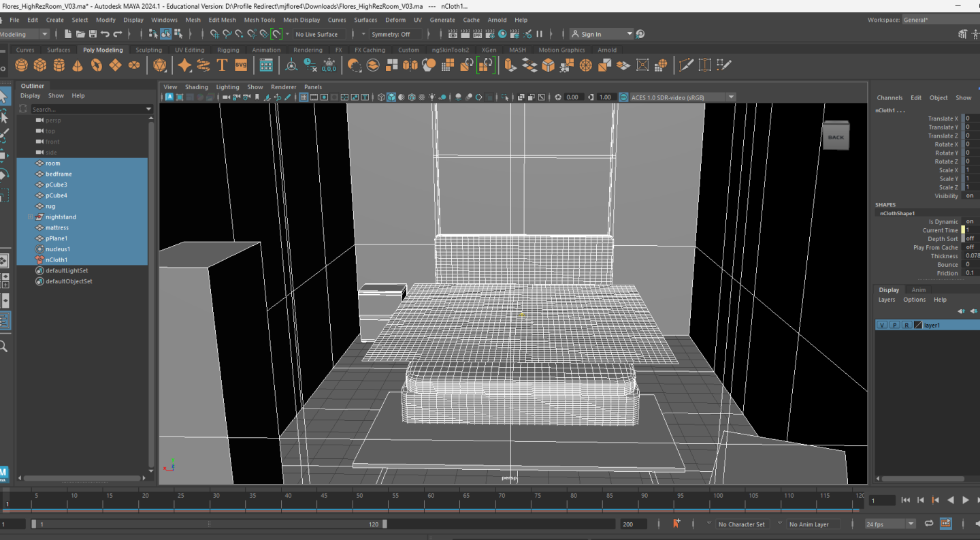
Task: Toggle Select by object type icon
Action: coord(165,34)
